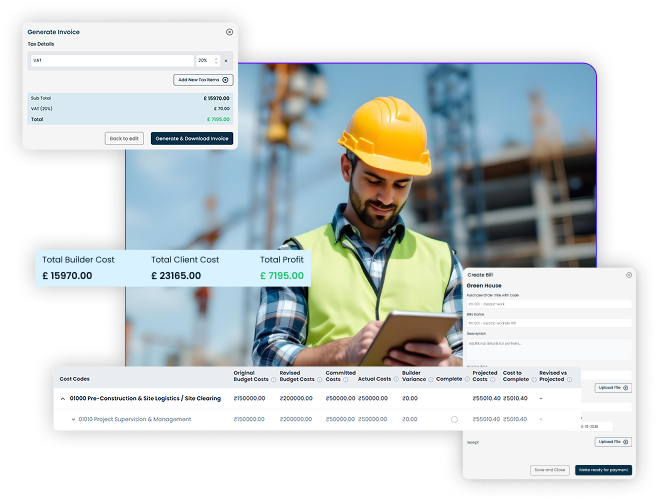Screen dimensions: 659x502
Task: Click the Purchase Order title input field
Action: click(549, 304)
